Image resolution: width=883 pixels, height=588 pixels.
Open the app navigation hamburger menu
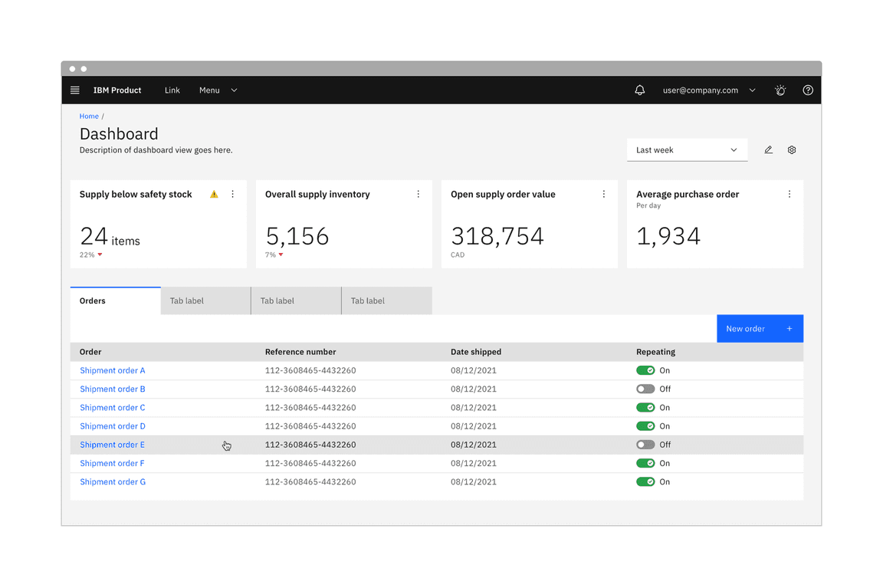click(x=74, y=90)
